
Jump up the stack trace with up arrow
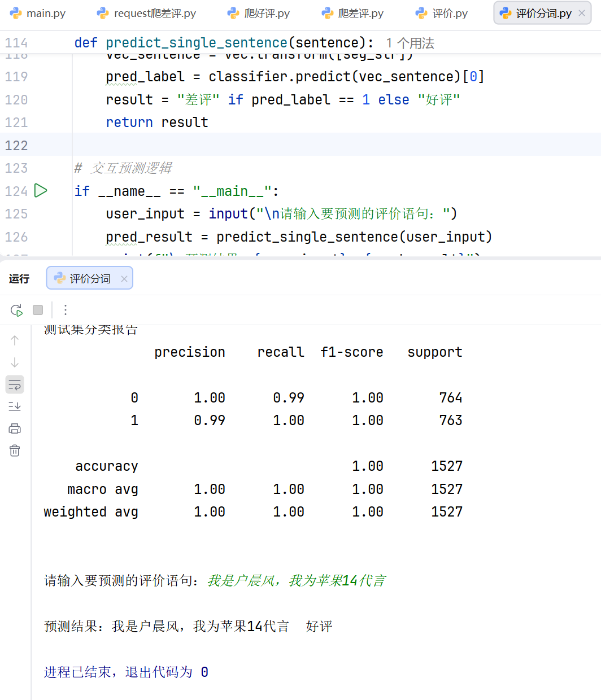15,340
